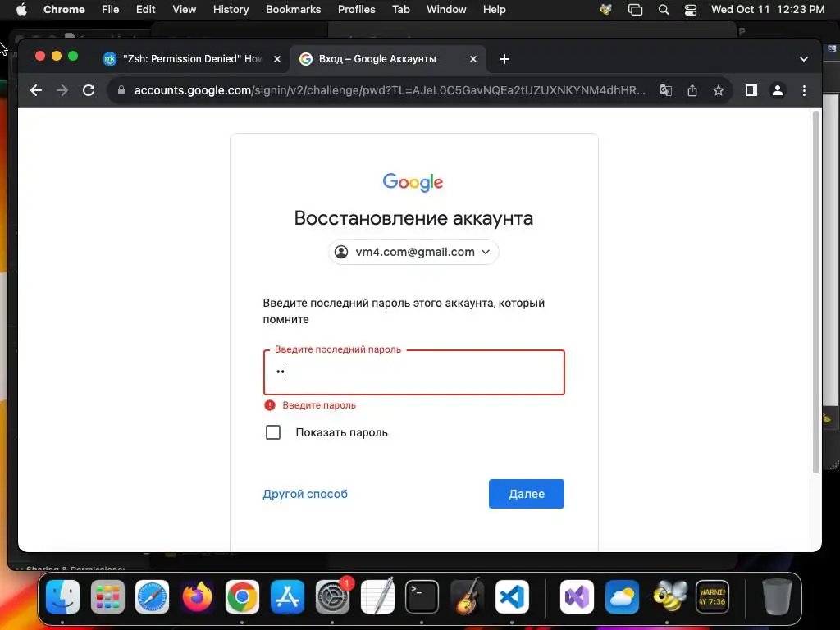Open the Chrome side panel icon

click(x=751, y=90)
